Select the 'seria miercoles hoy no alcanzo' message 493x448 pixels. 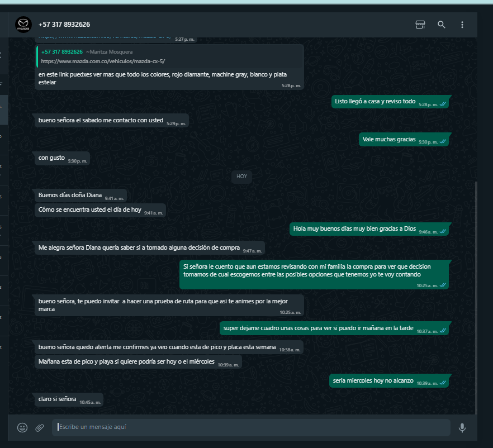[389, 381]
